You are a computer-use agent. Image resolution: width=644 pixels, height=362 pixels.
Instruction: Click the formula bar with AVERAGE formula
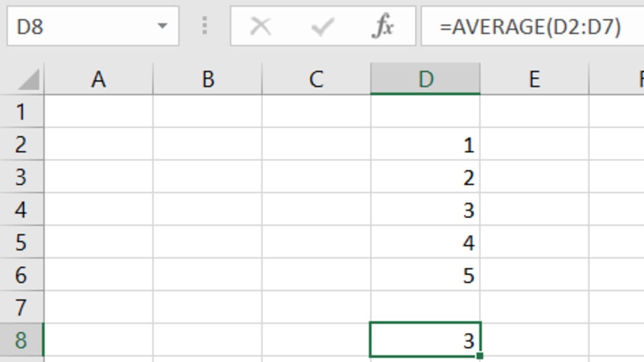pos(531,27)
